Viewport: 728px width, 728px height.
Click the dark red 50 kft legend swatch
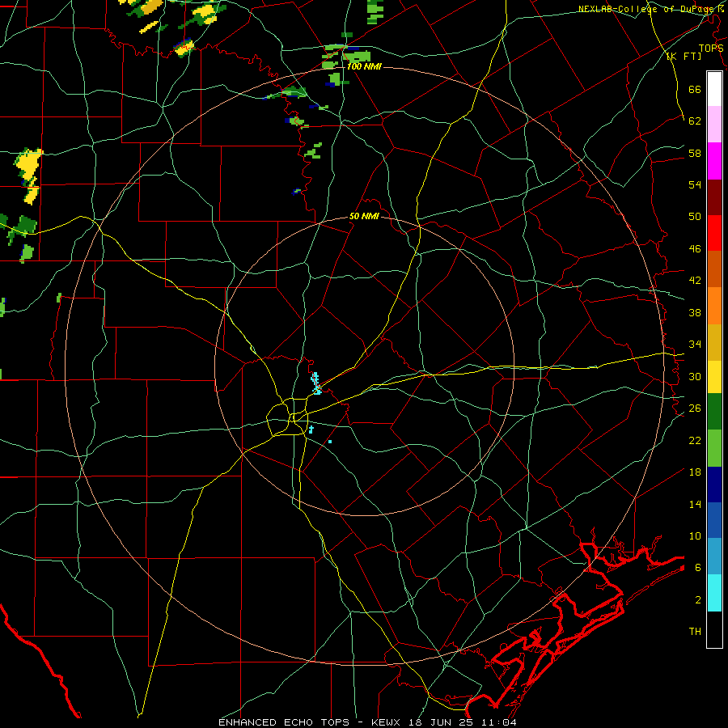click(714, 197)
